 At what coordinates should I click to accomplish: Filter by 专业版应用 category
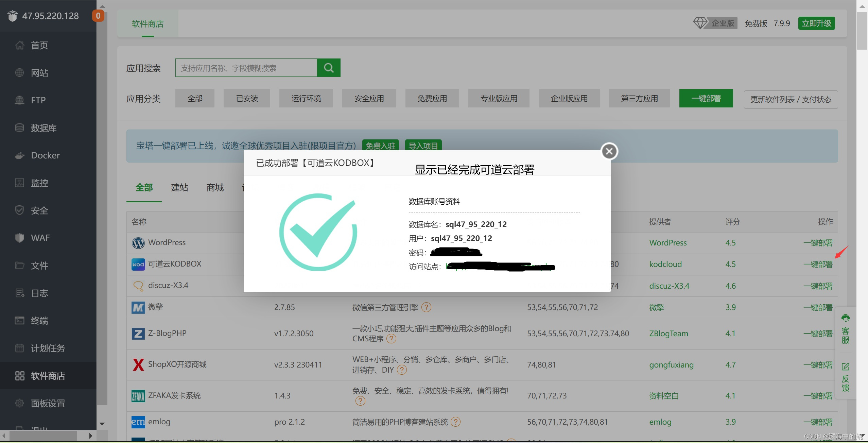[499, 99]
